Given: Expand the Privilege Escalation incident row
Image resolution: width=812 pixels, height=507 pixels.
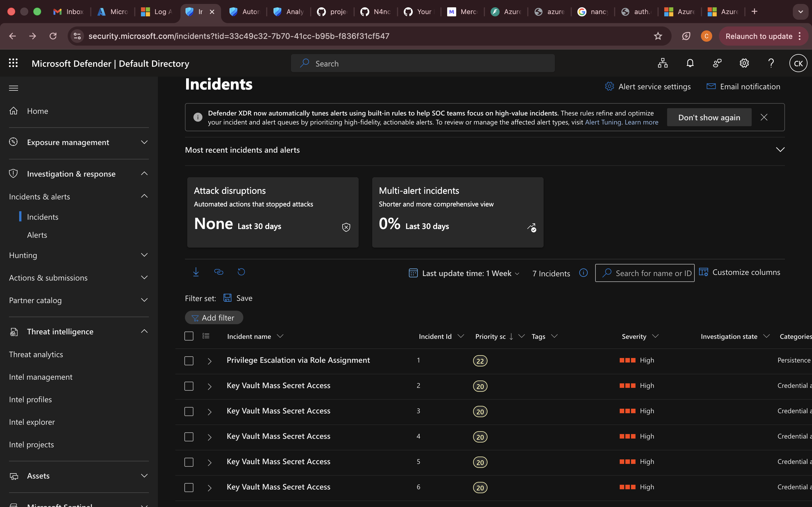Looking at the screenshot, I should tap(209, 361).
